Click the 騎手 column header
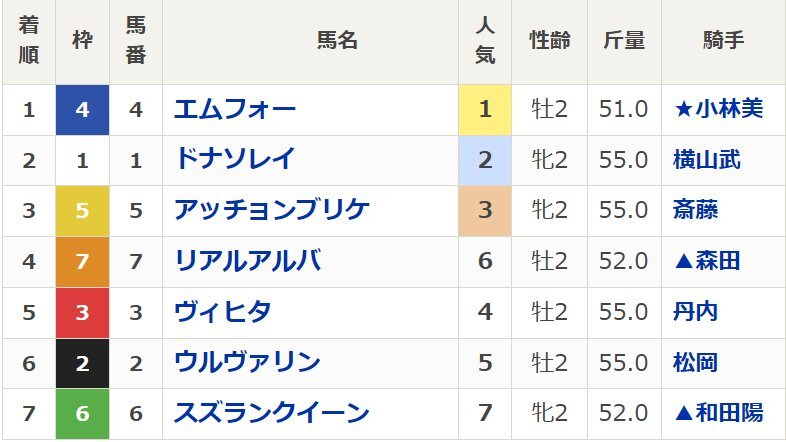This screenshot has width=786, height=442. 723,41
